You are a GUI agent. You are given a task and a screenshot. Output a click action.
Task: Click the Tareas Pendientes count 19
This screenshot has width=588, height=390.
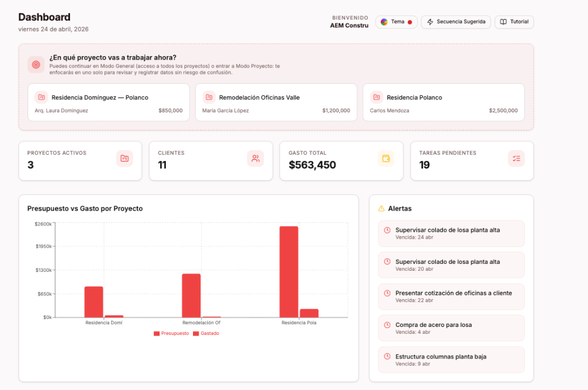click(x=424, y=165)
